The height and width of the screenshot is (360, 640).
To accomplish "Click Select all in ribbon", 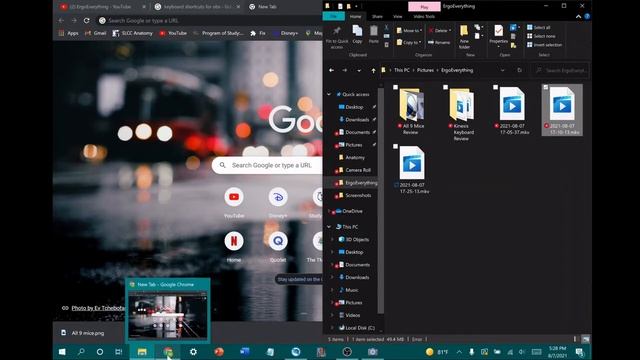I will (538, 27).
